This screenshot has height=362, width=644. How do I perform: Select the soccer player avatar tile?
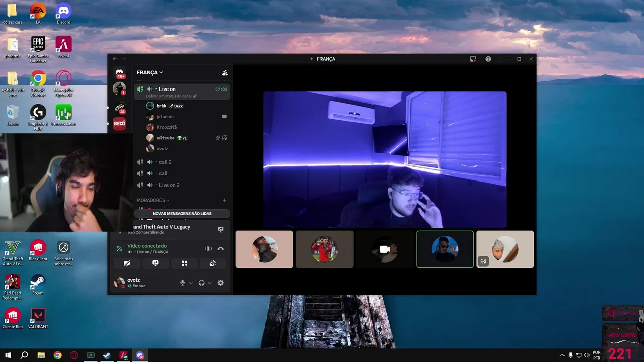[325, 249]
